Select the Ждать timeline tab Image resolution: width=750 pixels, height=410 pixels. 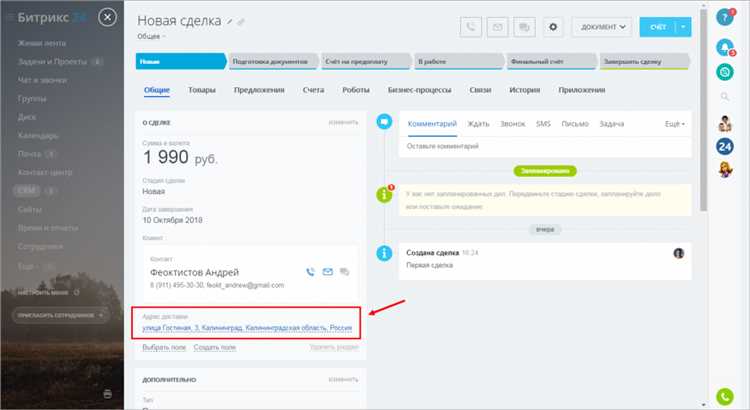pyautogui.click(x=478, y=124)
